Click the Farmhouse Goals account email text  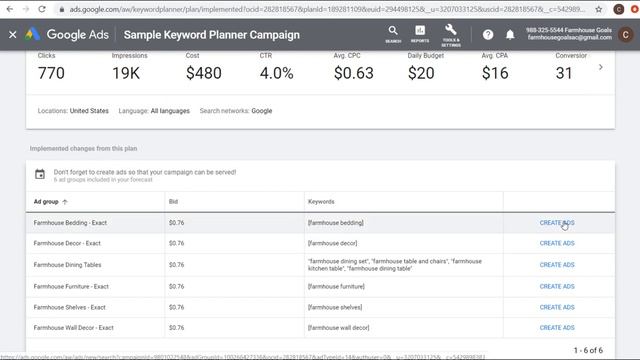(x=569, y=38)
